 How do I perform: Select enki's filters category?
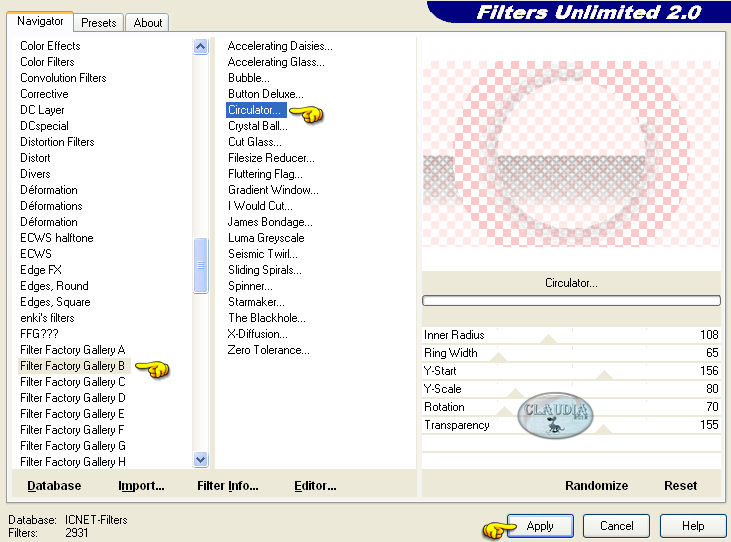pos(47,318)
